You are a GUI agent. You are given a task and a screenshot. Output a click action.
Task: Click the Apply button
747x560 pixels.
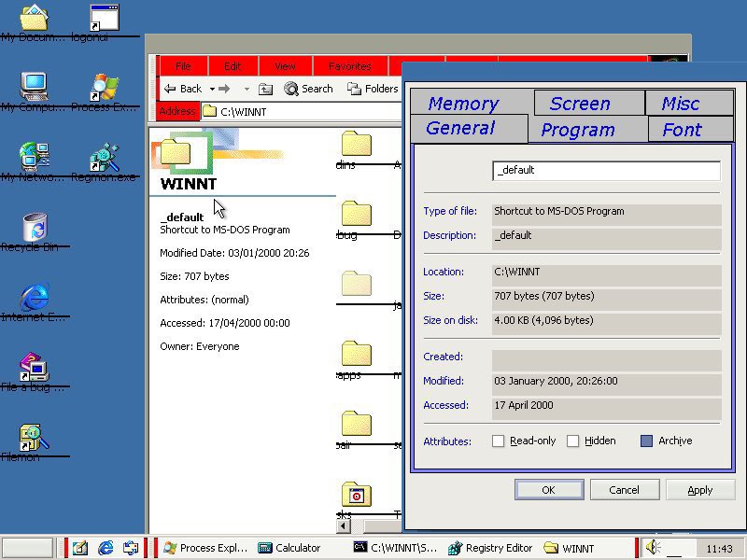[x=699, y=489]
